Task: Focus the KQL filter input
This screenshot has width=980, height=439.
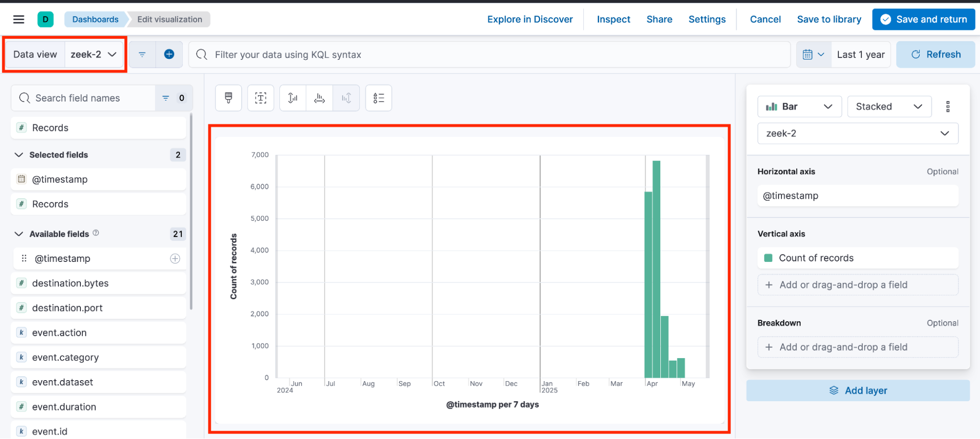Action: [x=490, y=54]
